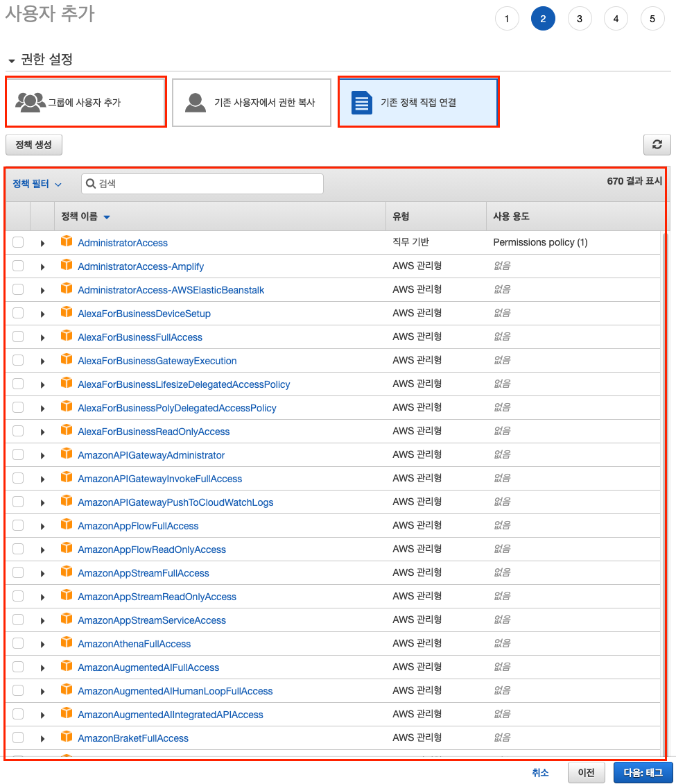Expand details arrow for AdministratorAccess

(x=42, y=243)
